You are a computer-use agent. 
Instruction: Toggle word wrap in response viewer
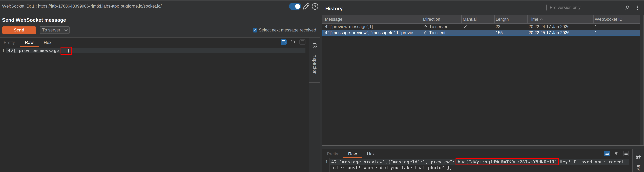coord(607,153)
